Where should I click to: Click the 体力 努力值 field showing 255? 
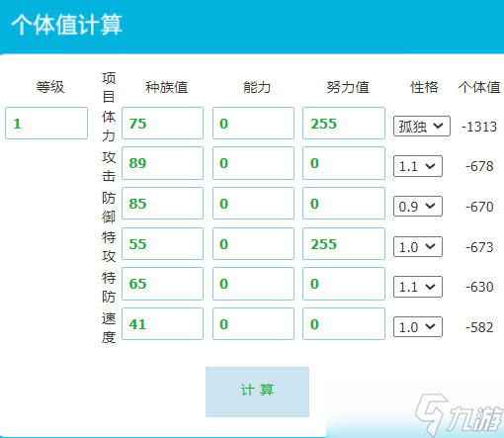(x=344, y=123)
